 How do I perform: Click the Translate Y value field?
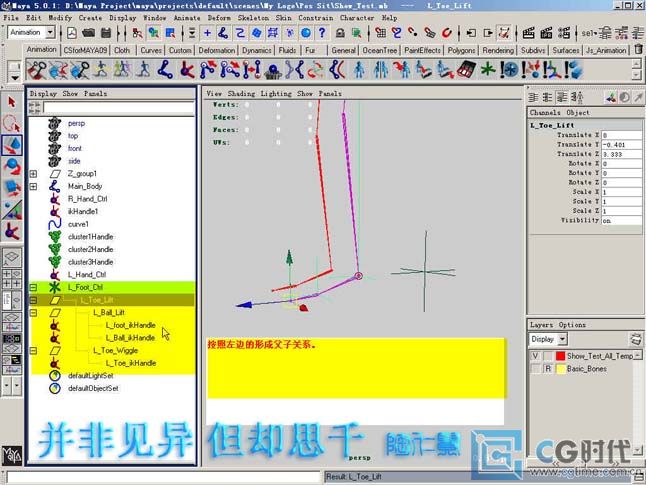tap(621, 145)
